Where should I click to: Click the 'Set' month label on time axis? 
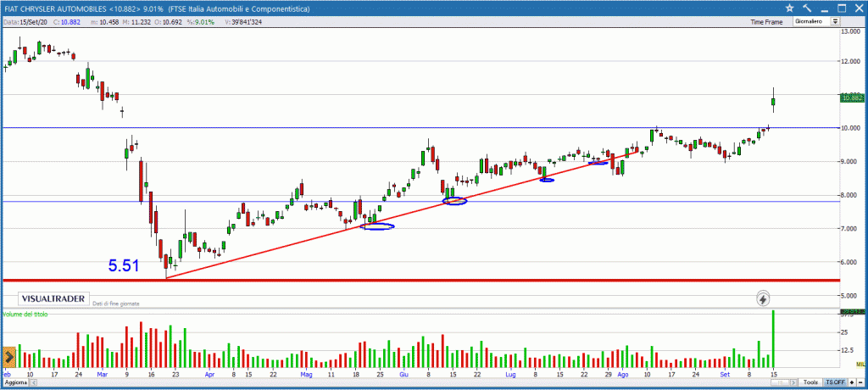[726, 374]
